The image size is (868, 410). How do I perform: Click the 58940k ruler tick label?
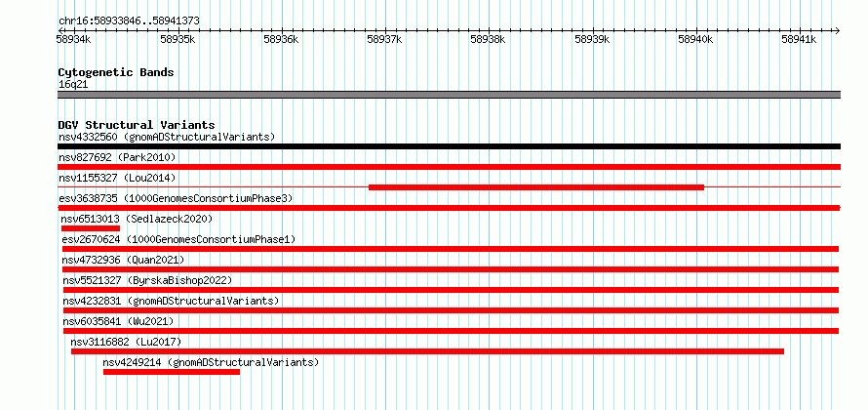[695, 39]
